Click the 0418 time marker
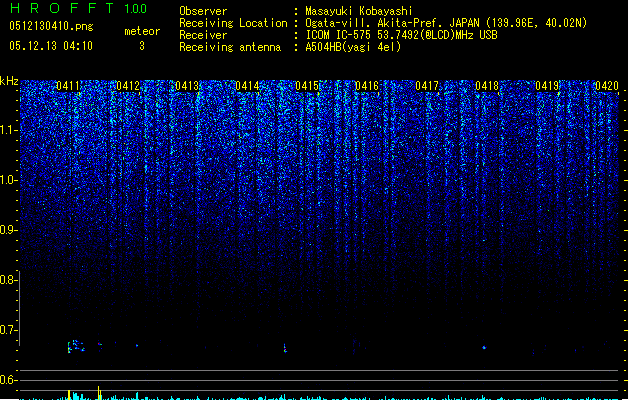 point(487,86)
